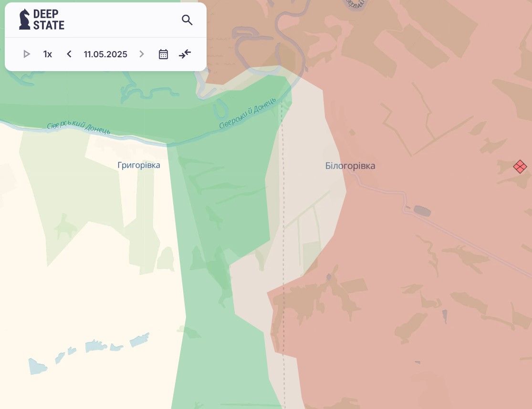Viewport: 532px width, 409px height.
Task: Advance to the next date
Action: 141,54
